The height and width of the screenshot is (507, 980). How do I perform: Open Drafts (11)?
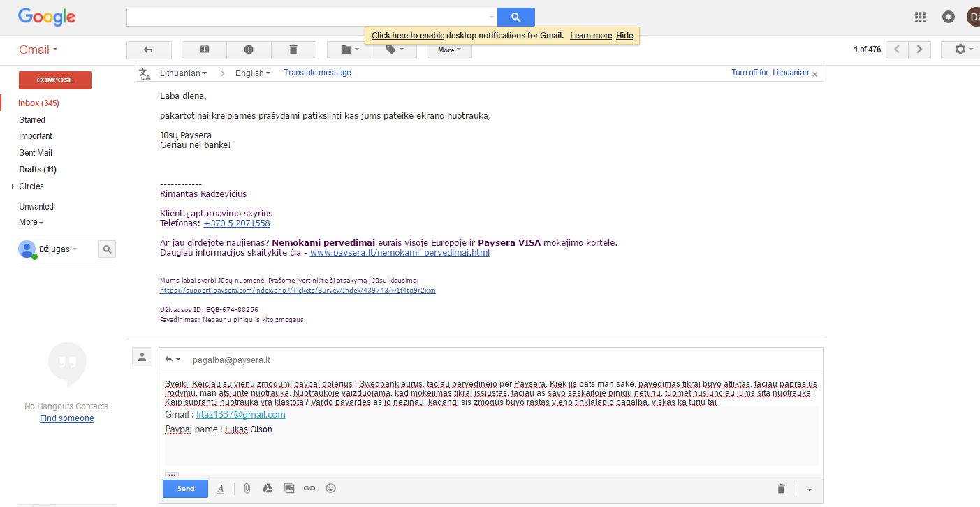point(38,170)
